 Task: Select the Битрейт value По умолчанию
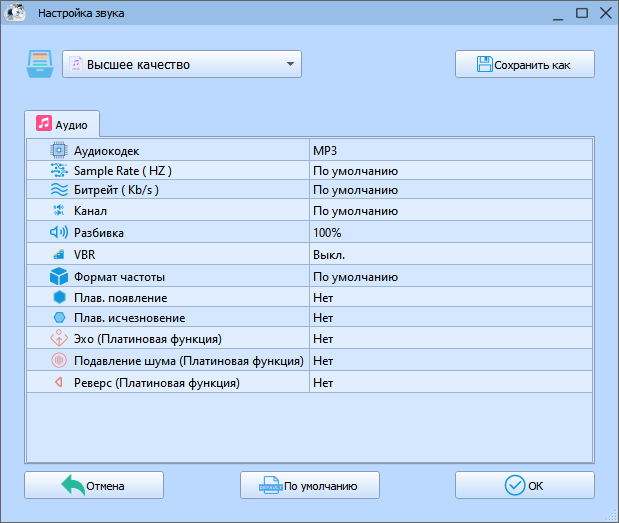coord(451,189)
